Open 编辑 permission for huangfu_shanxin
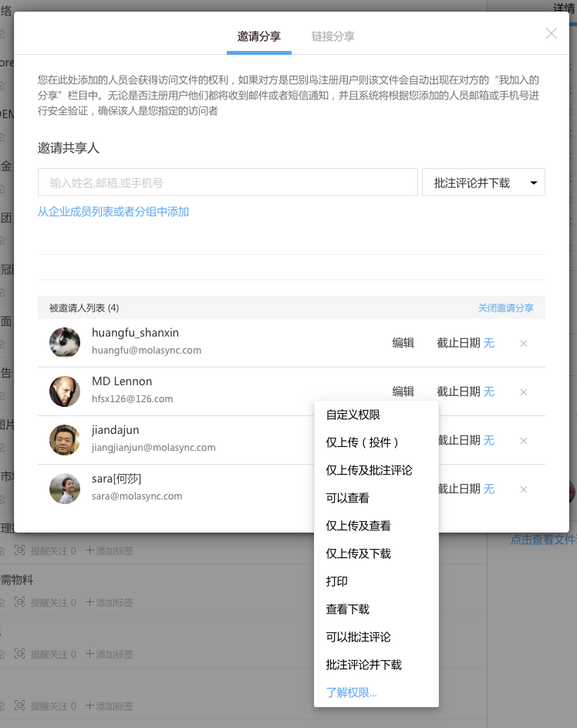This screenshot has width=577, height=728. 403,343
